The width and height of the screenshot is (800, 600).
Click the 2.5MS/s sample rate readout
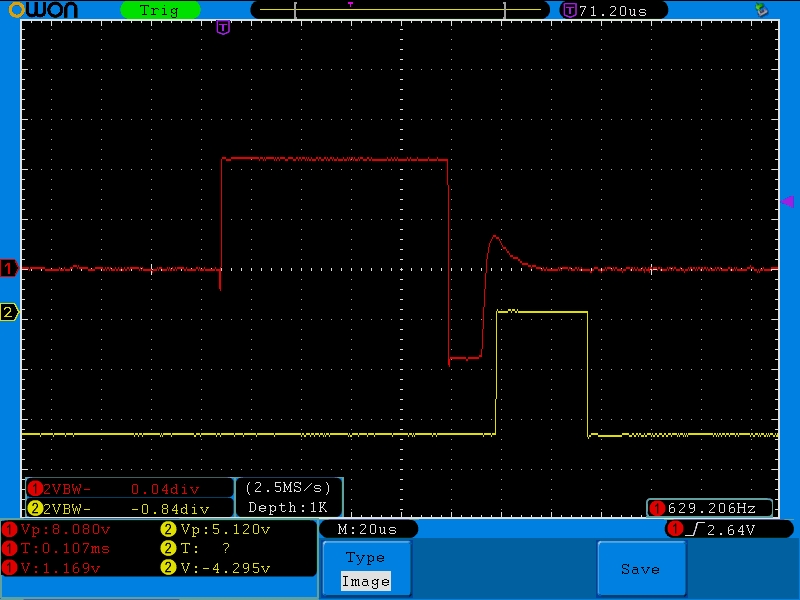pos(288,488)
